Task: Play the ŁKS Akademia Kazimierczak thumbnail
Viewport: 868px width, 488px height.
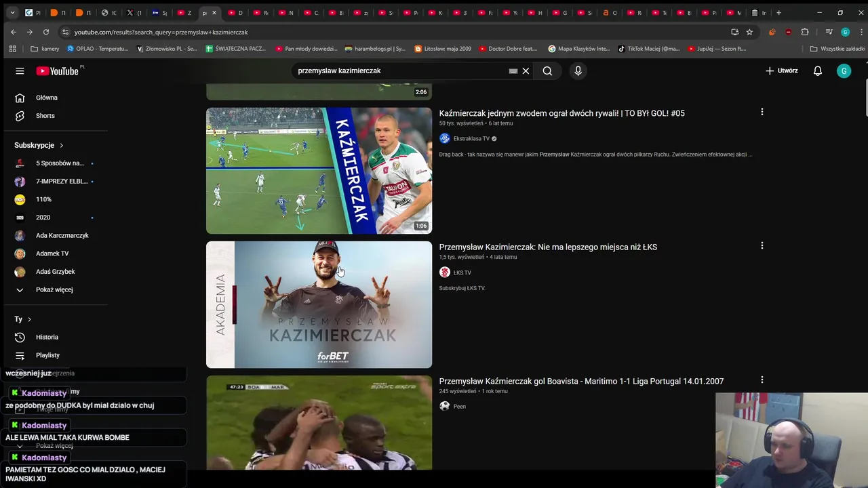Action: pyautogui.click(x=319, y=304)
